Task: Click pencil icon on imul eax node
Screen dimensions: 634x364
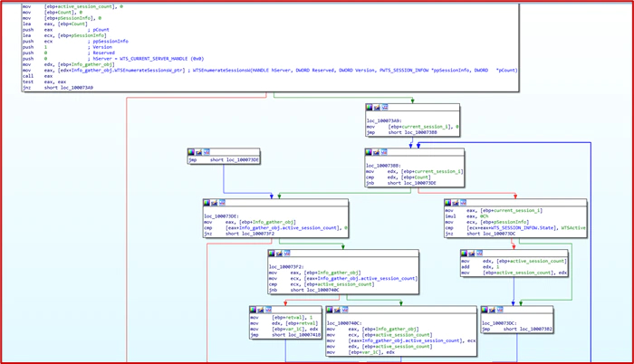Action: pyautogui.click(x=456, y=203)
